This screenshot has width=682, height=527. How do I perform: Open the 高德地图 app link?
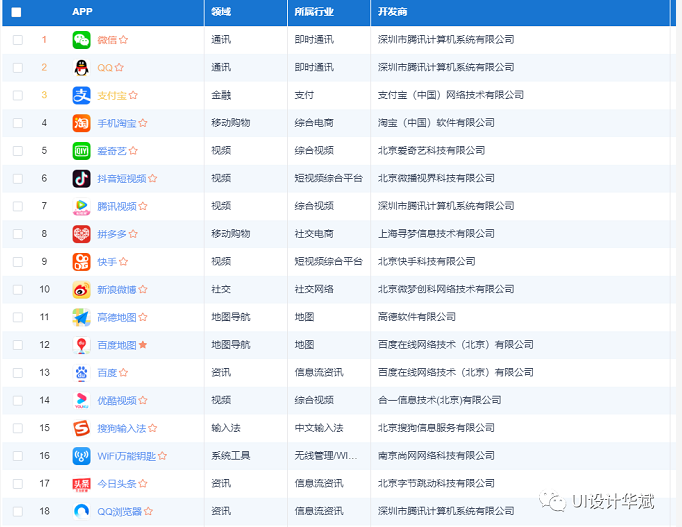[117, 317]
